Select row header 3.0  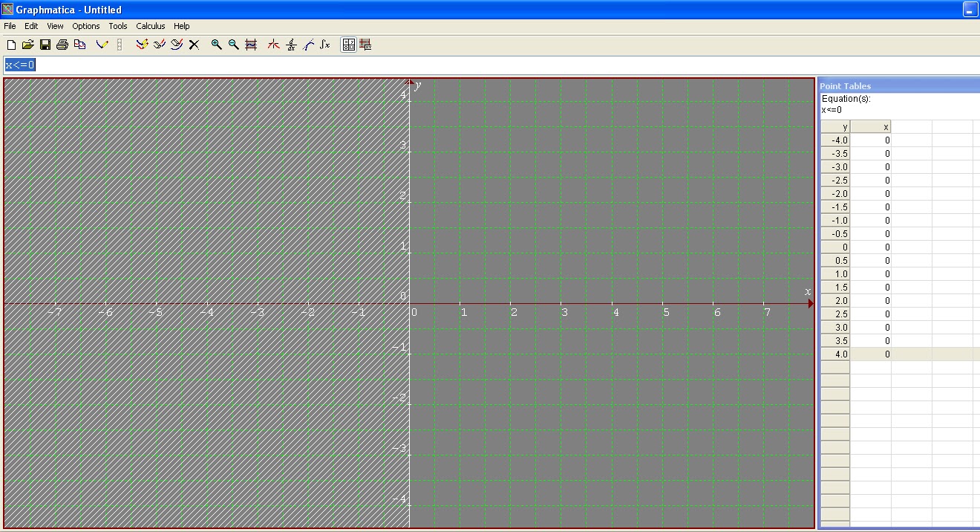coord(835,328)
